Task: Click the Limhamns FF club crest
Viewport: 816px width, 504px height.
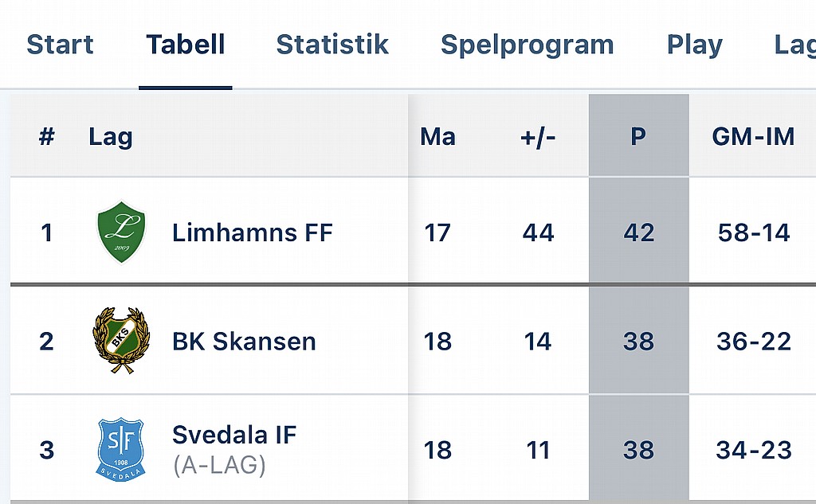Action: point(121,232)
